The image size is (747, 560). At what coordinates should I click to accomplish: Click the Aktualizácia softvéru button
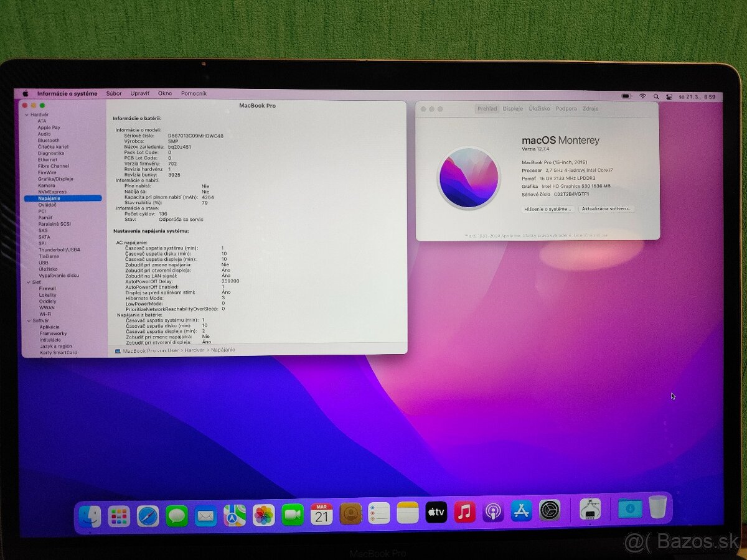(x=606, y=208)
